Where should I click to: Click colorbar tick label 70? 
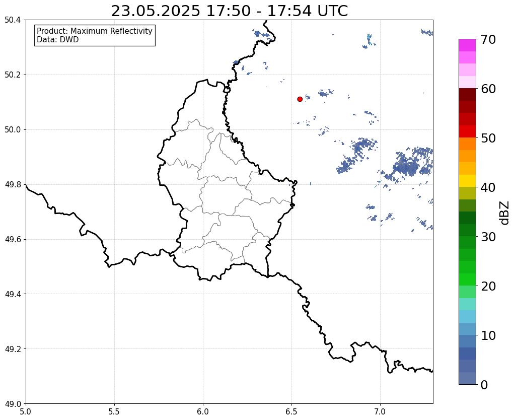pyautogui.click(x=488, y=39)
